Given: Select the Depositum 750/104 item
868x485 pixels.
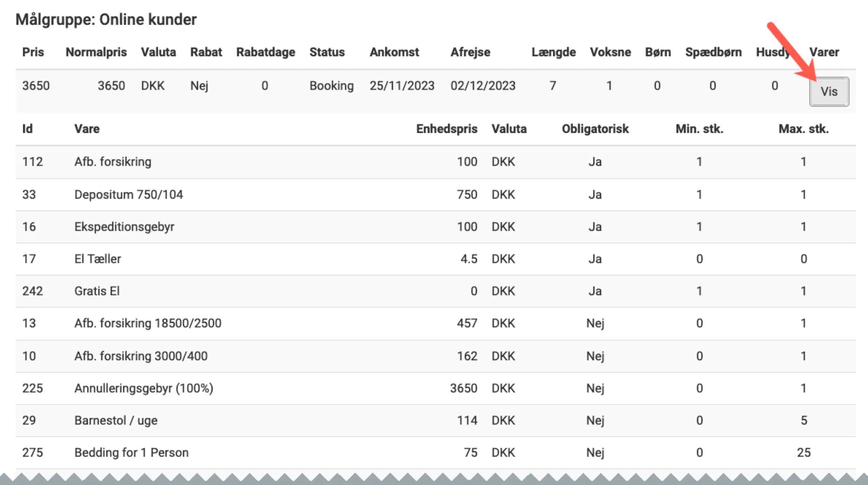Looking at the screenshot, I should (x=128, y=195).
